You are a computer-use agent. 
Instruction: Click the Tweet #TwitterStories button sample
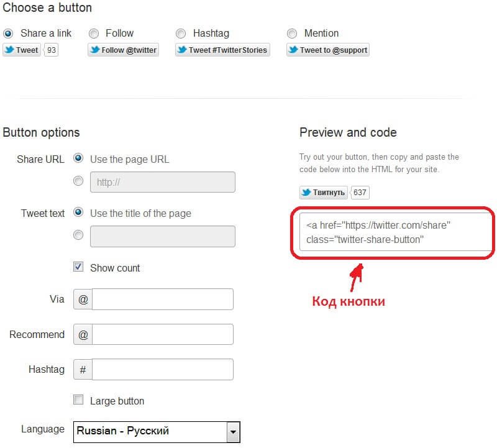[x=222, y=50]
